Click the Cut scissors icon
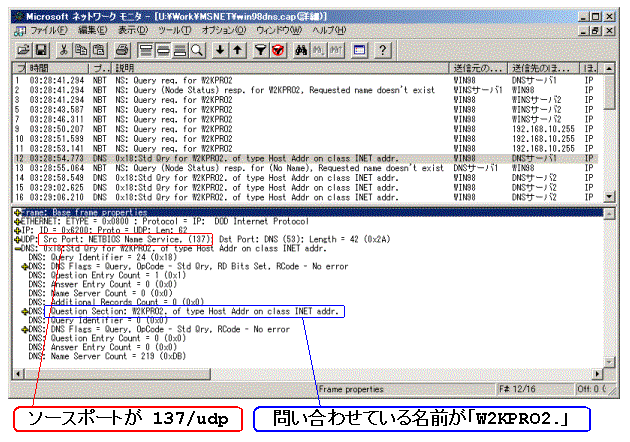 (x=63, y=50)
